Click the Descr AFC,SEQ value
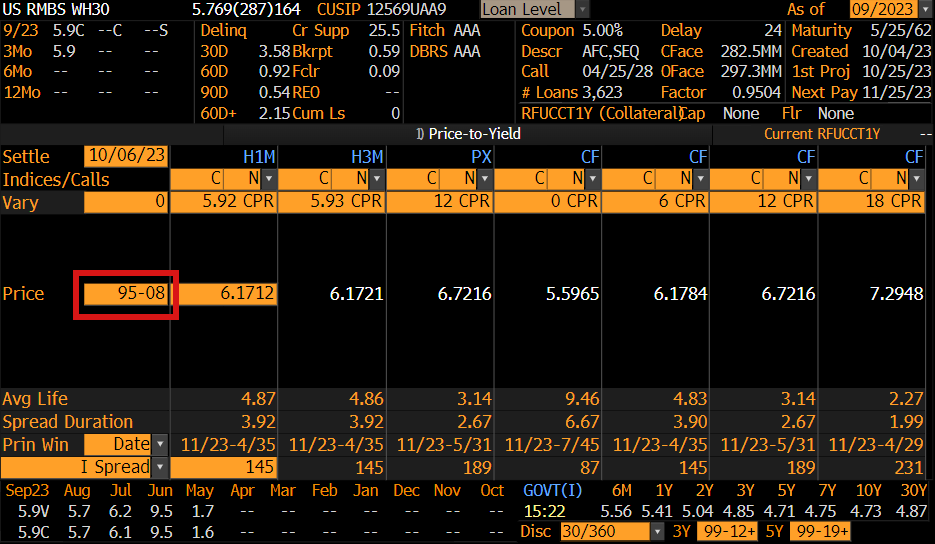The height and width of the screenshot is (544, 935). [611, 51]
